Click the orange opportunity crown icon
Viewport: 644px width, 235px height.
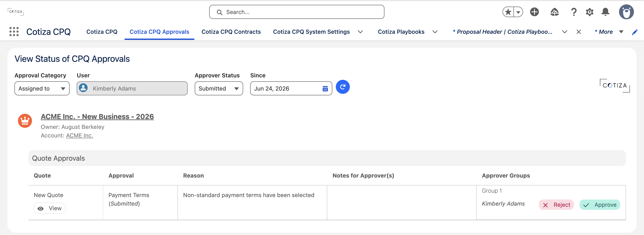[x=25, y=121]
